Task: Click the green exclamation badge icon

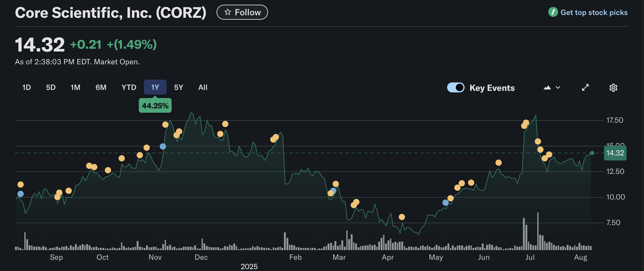Action: pos(553,12)
